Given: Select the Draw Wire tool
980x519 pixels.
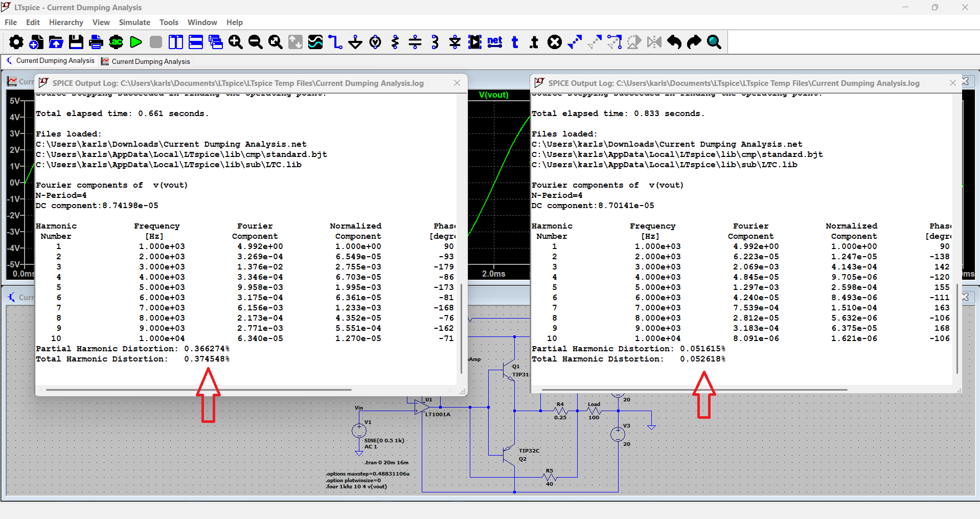Looking at the screenshot, I should click(335, 42).
